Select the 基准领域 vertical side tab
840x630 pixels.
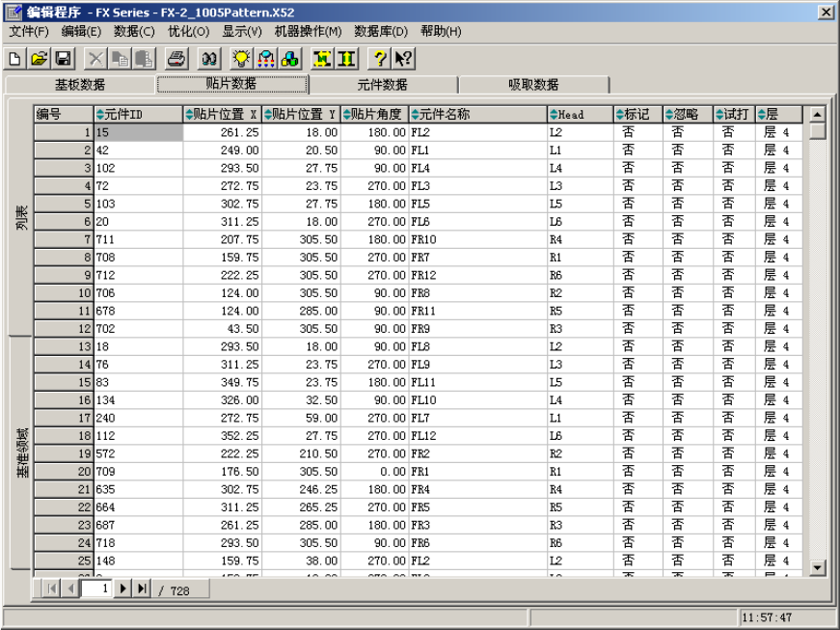[x=21, y=453]
